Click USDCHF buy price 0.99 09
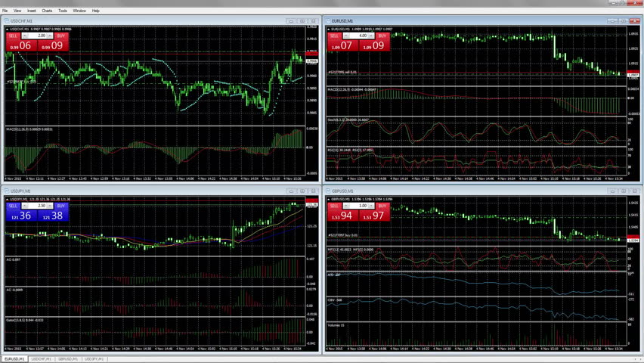The width and height of the screenshot is (644, 363). pos(53,45)
